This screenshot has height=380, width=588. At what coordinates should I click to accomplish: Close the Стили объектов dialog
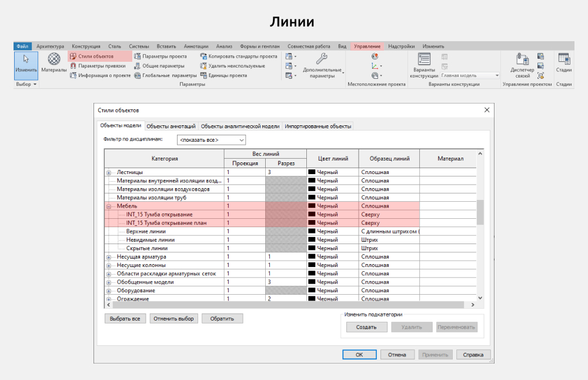(x=487, y=110)
